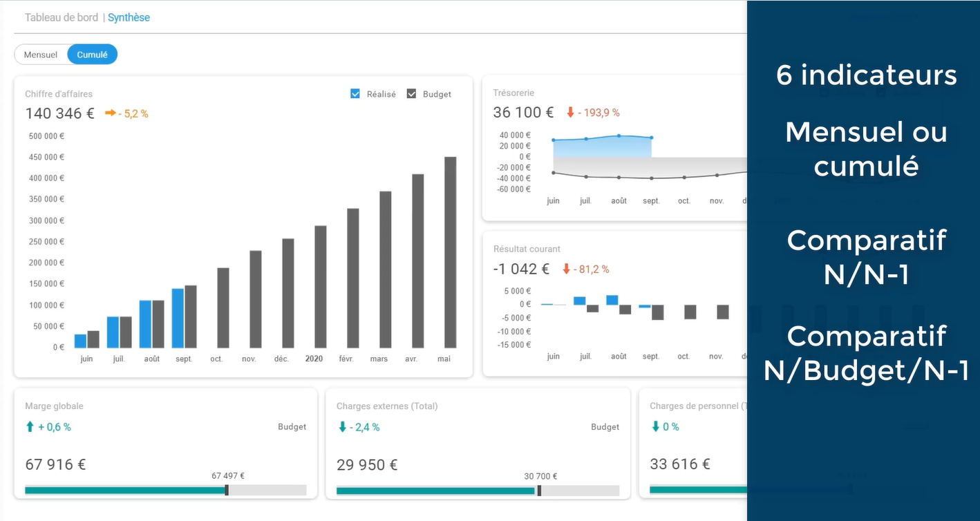The image size is (980, 521).
Task: Click the blue août bar in Résultat courant
Action: click(612, 300)
